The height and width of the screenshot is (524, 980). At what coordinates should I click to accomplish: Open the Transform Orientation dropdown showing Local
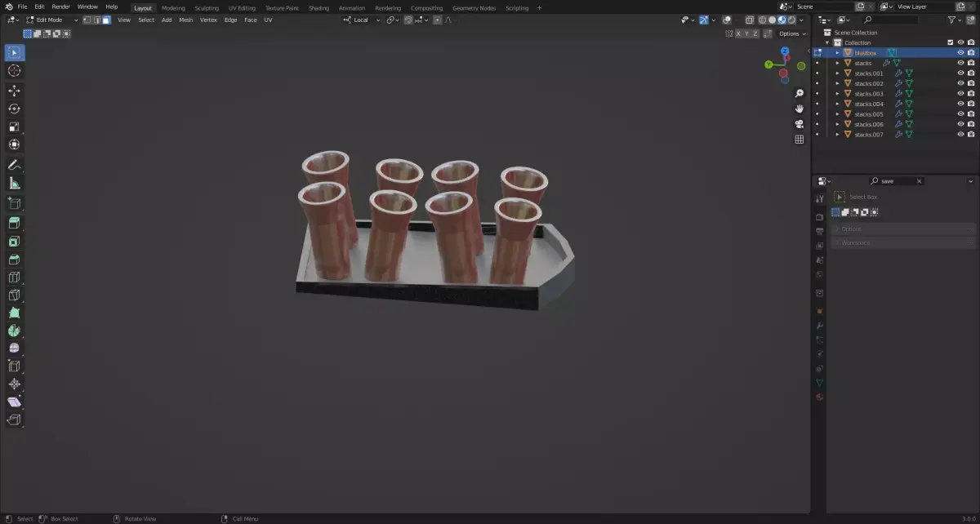click(x=359, y=20)
